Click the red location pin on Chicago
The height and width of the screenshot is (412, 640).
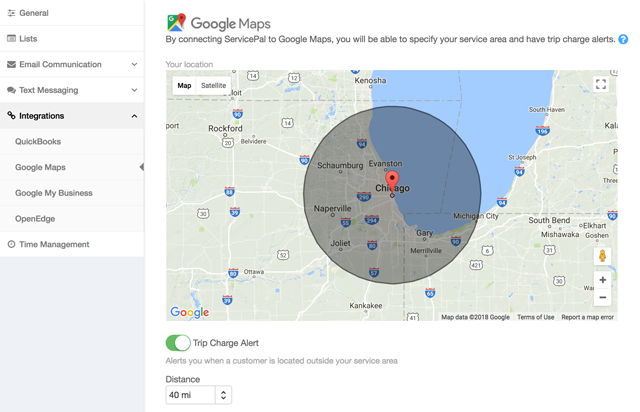[x=392, y=182]
